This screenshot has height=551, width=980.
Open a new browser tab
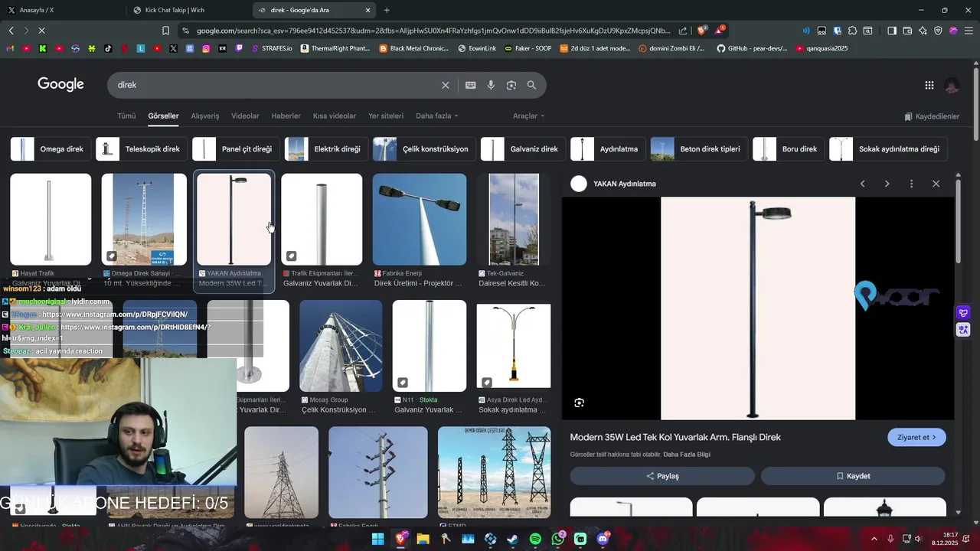(x=387, y=10)
